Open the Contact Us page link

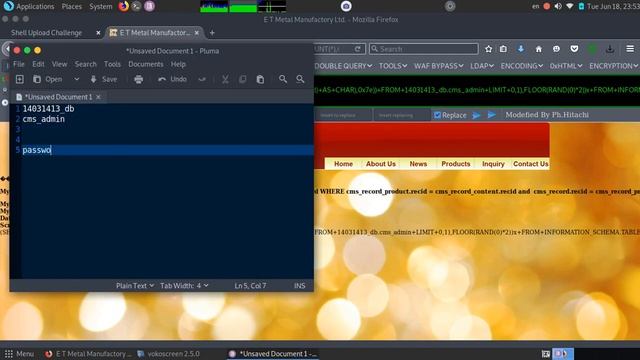coord(531,164)
